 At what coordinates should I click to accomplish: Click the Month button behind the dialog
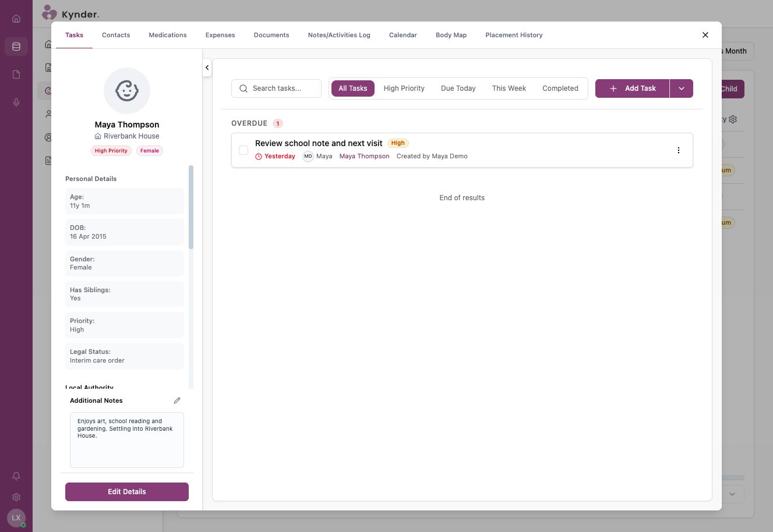pos(736,51)
